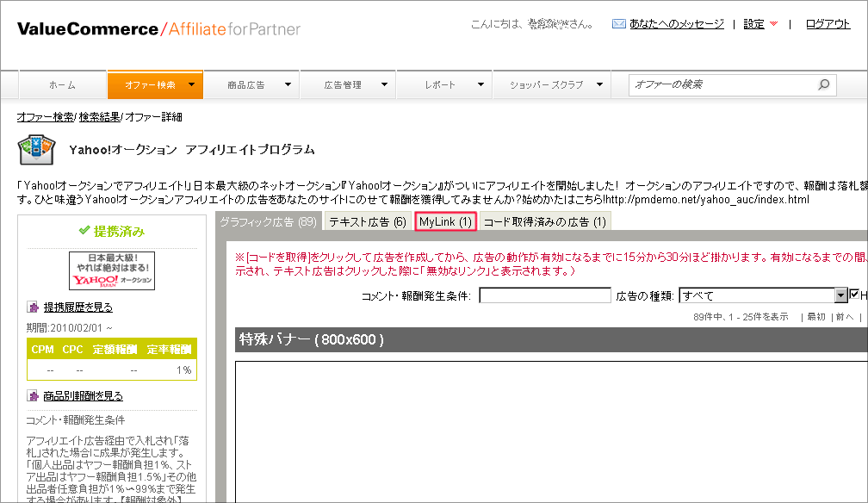The height and width of the screenshot is (503, 868).
Task: Focus the コメント・報酬発生条件 input field
Action: 545,295
